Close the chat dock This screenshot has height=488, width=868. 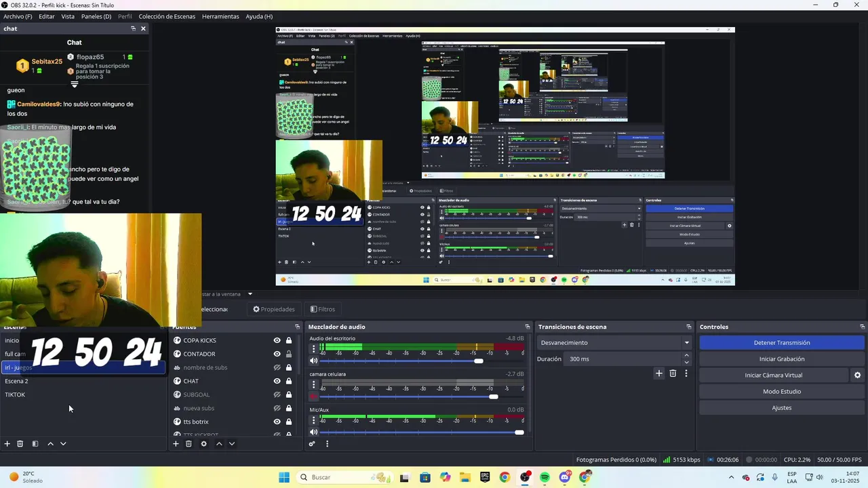pyautogui.click(x=143, y=28)
